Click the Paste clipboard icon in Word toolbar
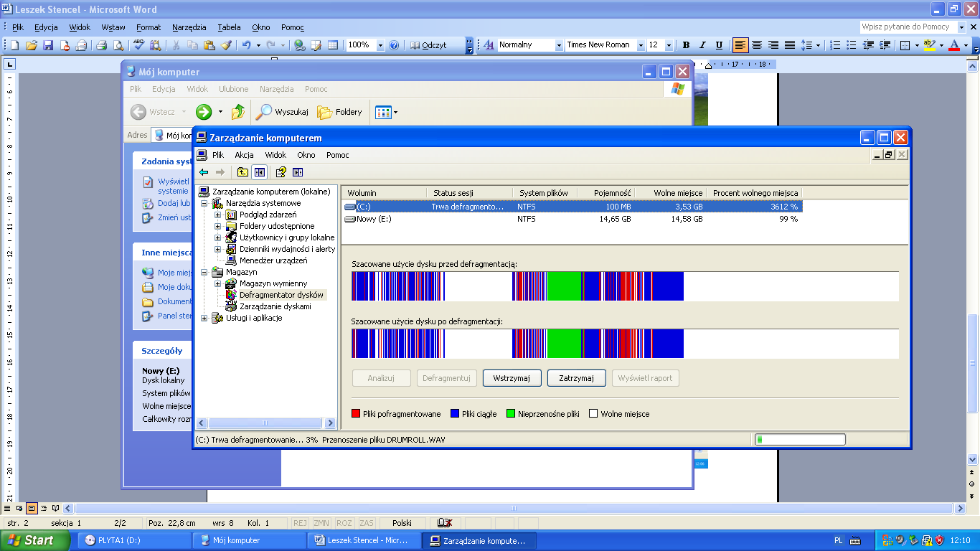 click(209, 45)
